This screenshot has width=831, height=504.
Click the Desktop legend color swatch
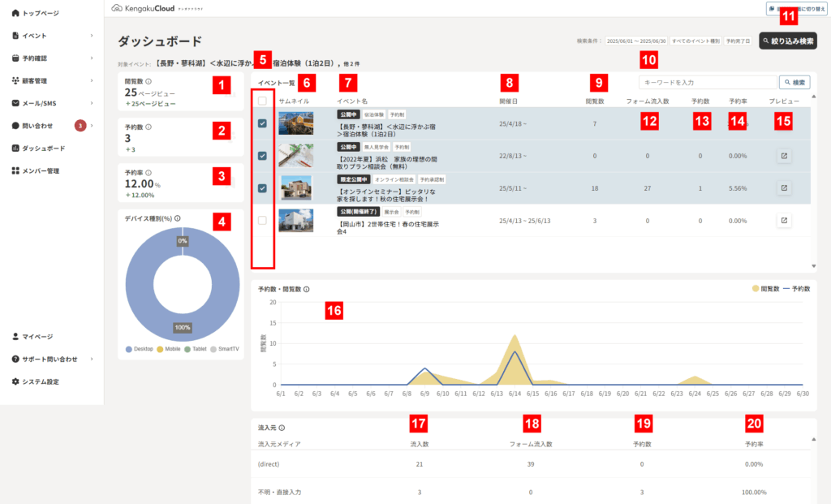coord(129,349)
